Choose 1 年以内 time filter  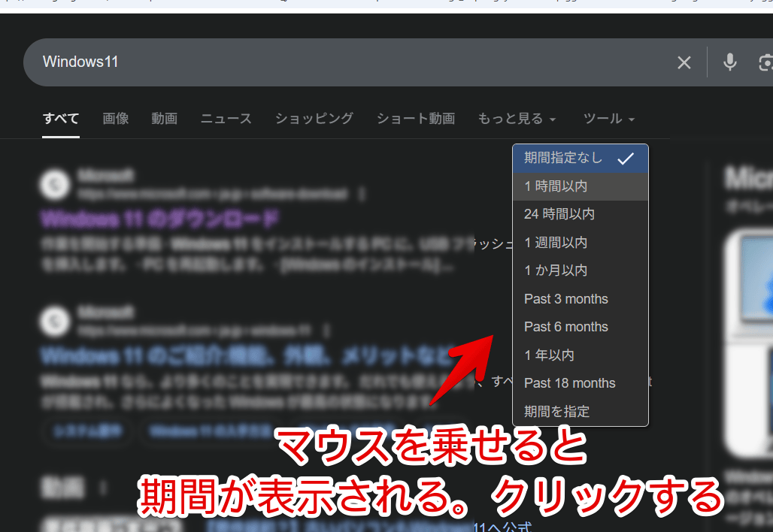(581, 355)
